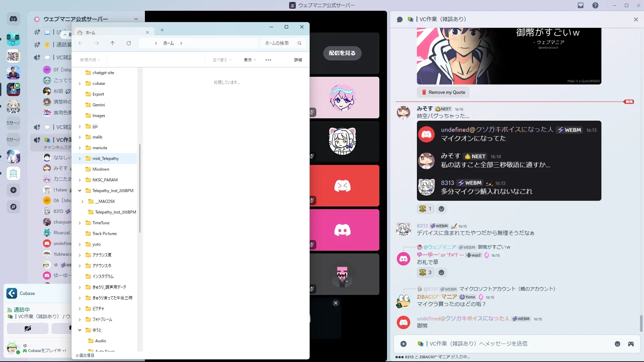Screen dimensions: 644x362
Task: Click the Discord help question mark icon
Action: pos(595,5)
